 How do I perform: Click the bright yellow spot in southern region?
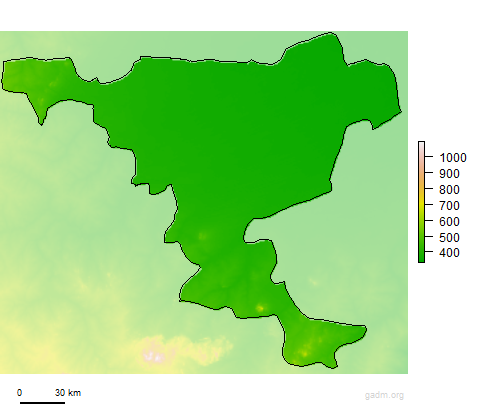(260, 308)
